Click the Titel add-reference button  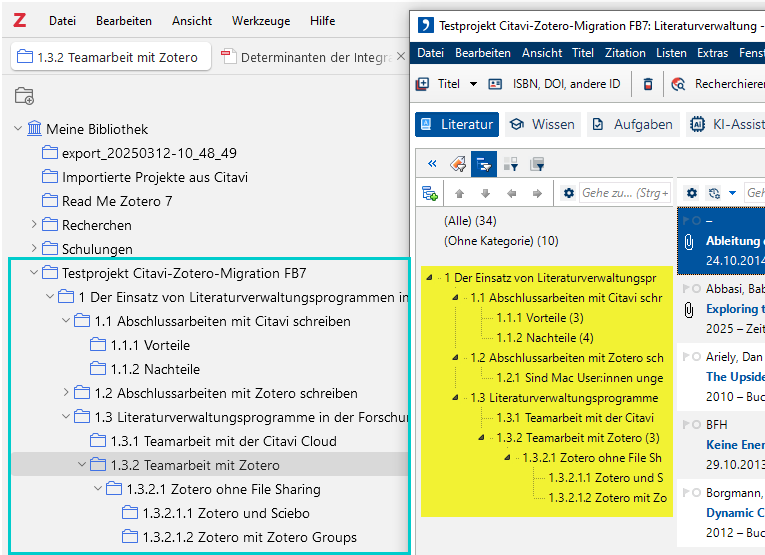tap(438, 84)
